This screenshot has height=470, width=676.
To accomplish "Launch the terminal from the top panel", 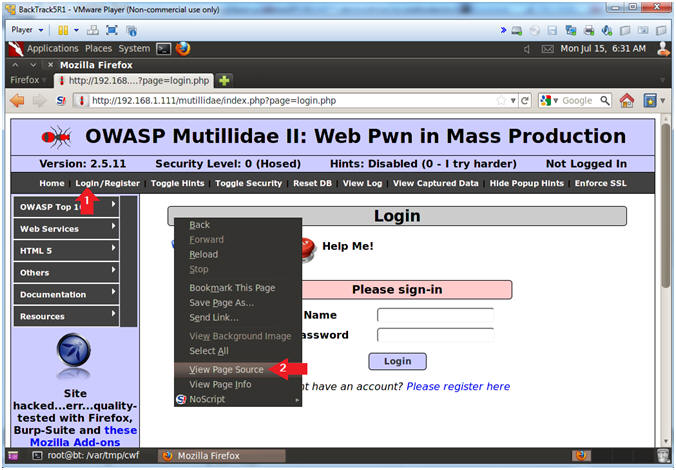I will [x=164, y=49].
